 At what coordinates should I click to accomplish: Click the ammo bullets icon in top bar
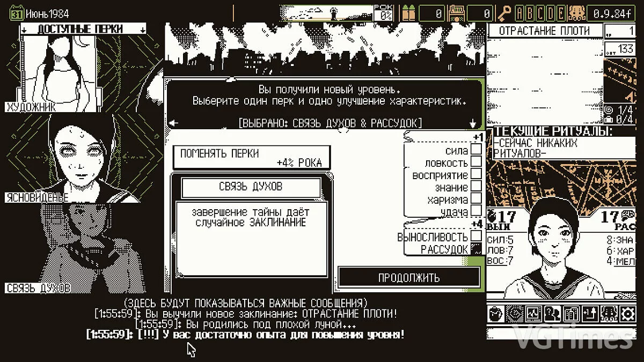pyautogui.click(x=408, y=13)
